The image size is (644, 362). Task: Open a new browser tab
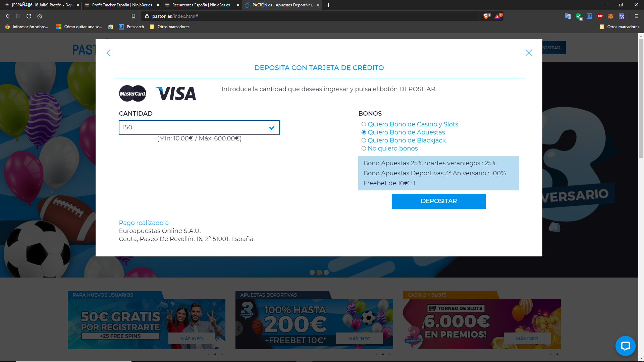tap(328, 5)
